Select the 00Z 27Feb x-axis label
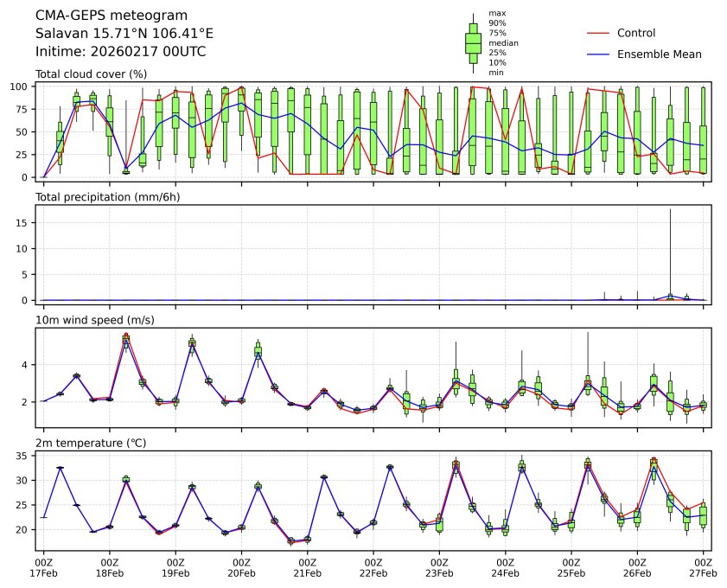Screen dimensions: 727x588 point(702,567)
